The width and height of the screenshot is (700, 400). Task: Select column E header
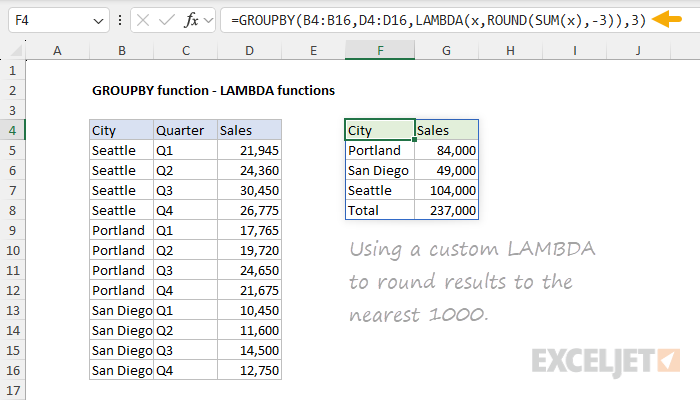click(313, 50)
